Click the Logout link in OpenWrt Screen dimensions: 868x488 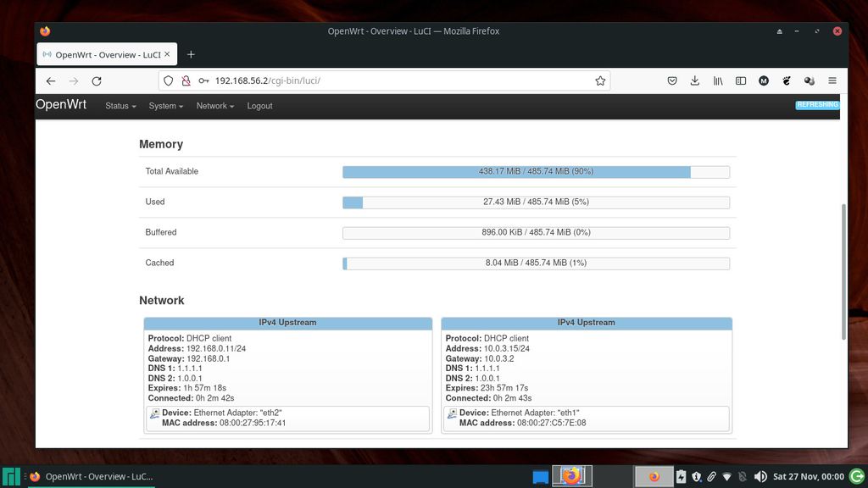pos(259,106)
